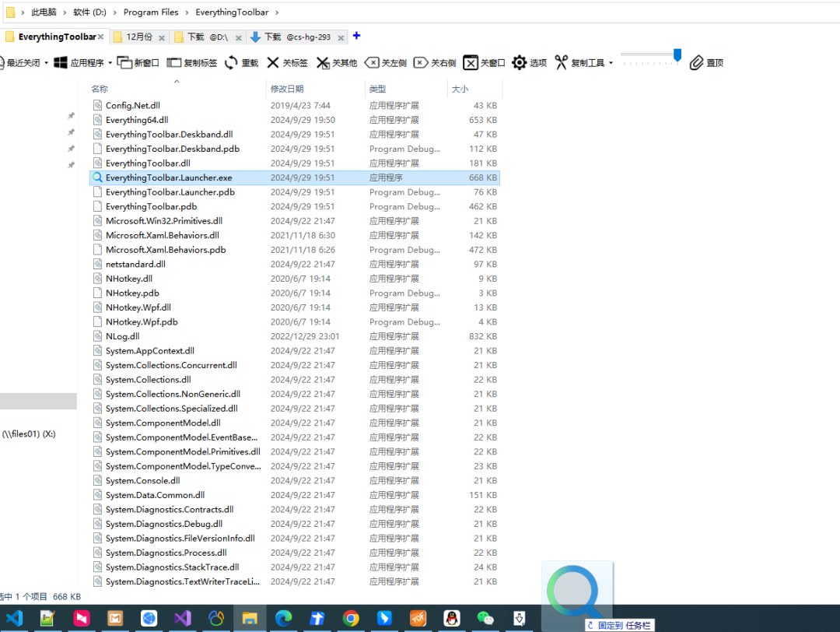
Task: Open the orange PDF app in the taskbar
Action: click(418, 618)
